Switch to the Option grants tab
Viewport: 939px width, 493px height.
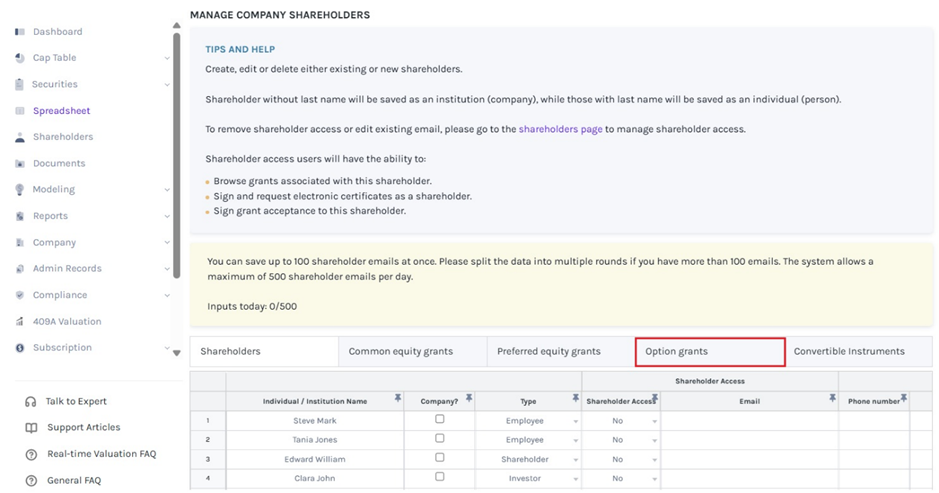coord(709,351)
